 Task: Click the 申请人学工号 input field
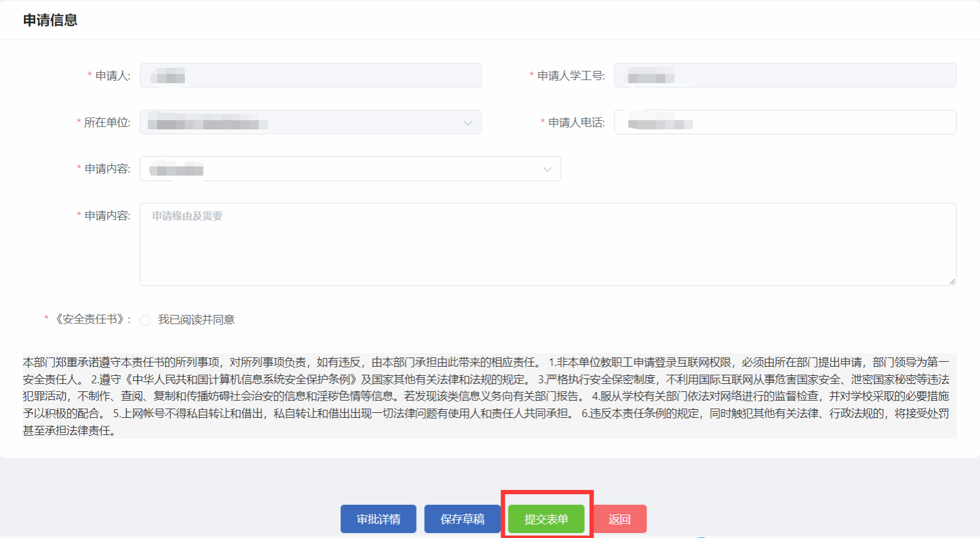(x=784, y=75)
